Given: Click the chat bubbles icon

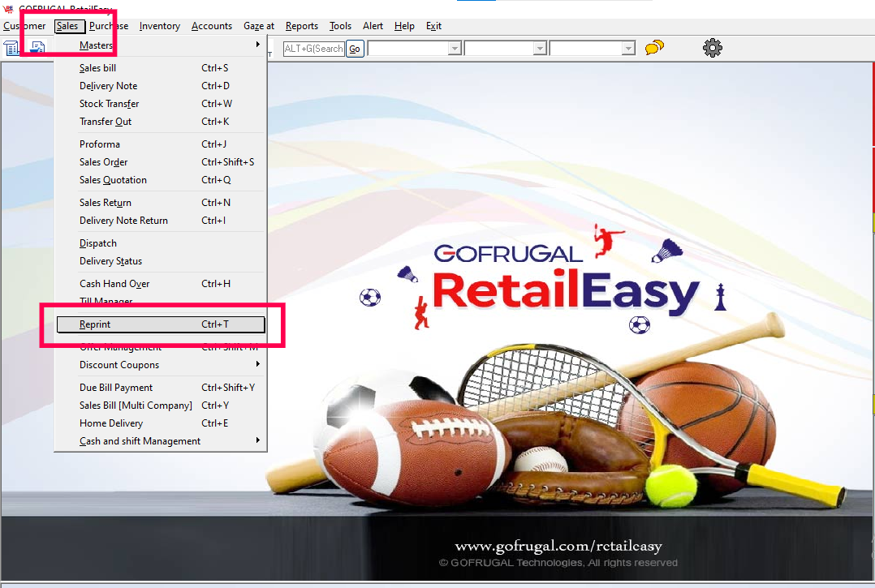Looking at the screenshot, I should click(654, 47).
